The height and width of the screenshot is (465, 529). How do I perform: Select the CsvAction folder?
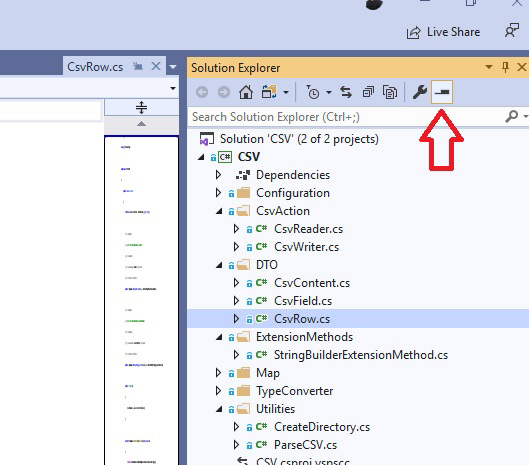pos(283,211)
